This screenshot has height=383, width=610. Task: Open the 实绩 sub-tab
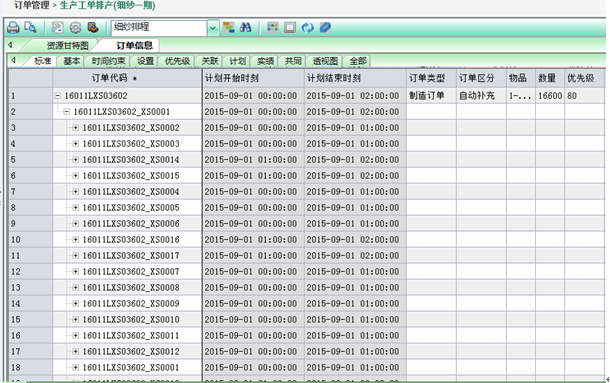[x=265, y=61]
